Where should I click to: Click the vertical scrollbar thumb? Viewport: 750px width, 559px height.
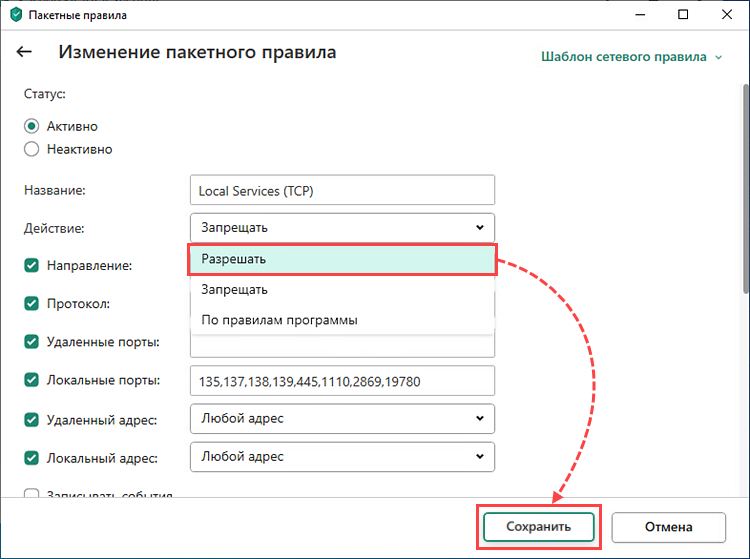coord(746,189)
